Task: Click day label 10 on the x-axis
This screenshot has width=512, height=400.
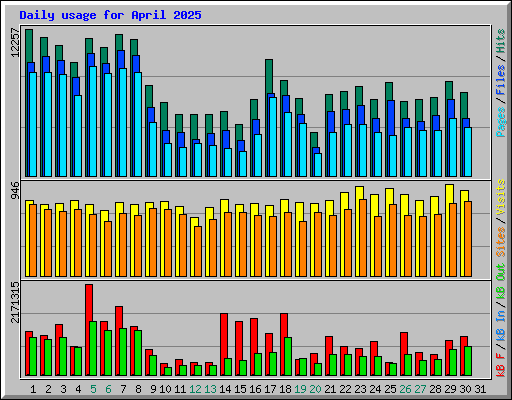Action: pos(165,389)
